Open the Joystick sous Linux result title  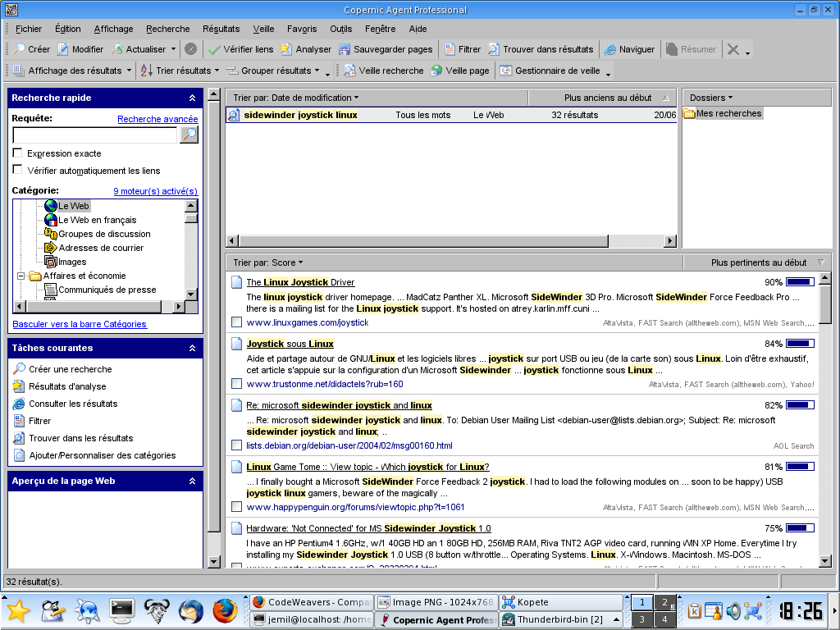click(290, 344)
